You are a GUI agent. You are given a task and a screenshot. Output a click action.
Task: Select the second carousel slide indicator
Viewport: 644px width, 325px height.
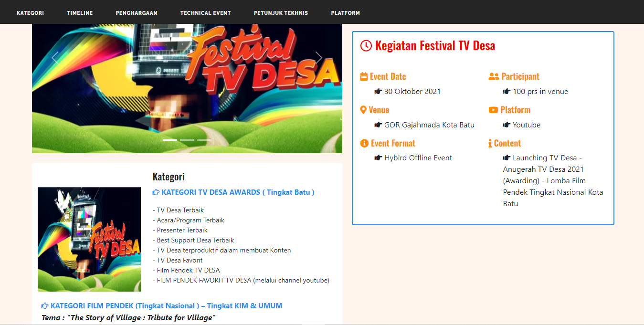(187, 140)
